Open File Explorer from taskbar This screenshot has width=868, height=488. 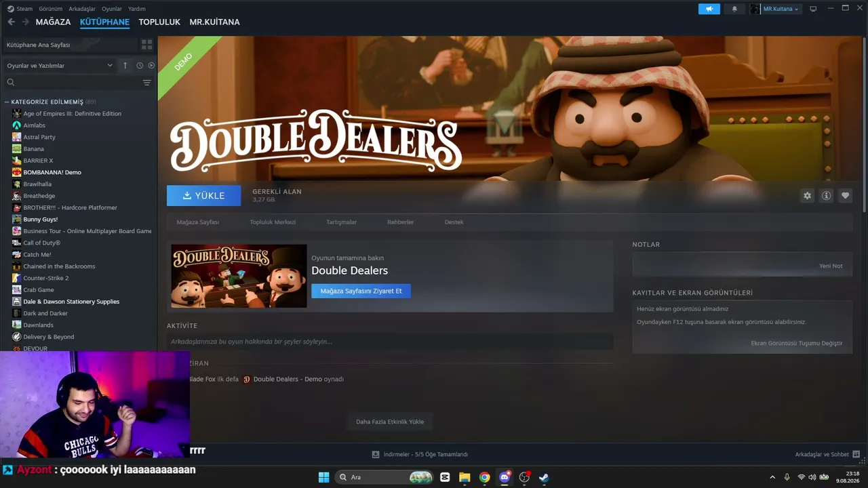click(465, 477)
